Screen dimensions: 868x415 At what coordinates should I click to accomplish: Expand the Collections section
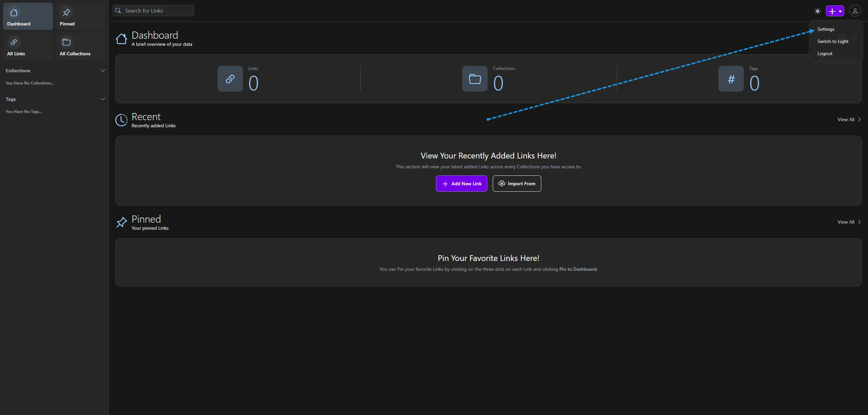(x=102, y=71)
